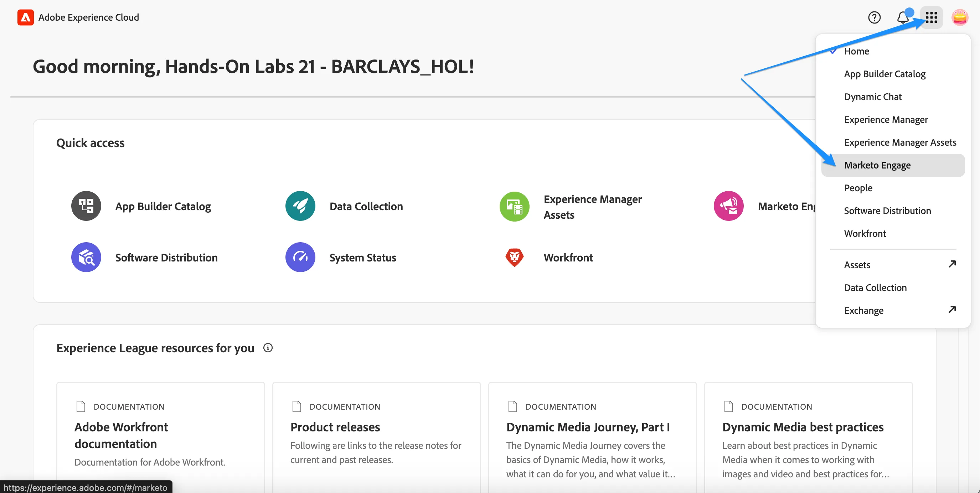Click the Good morning greeting heading

coord(253,67)
